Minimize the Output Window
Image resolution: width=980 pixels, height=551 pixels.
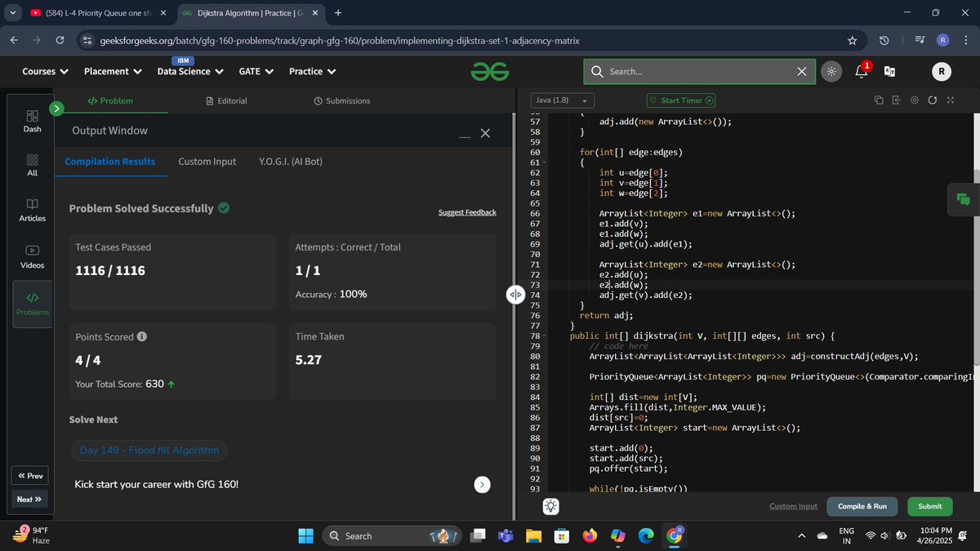click(465, 135)
